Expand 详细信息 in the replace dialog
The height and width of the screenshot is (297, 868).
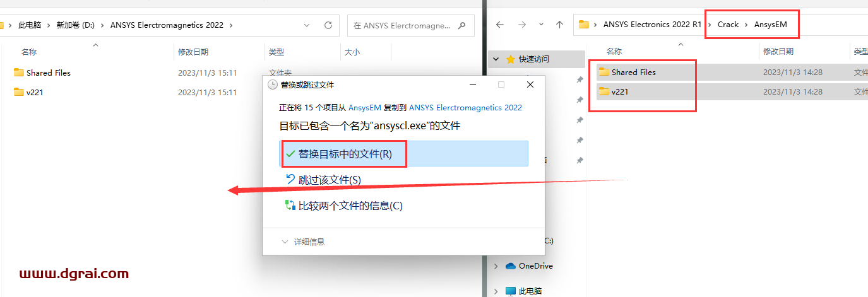(x=303, y=242)
